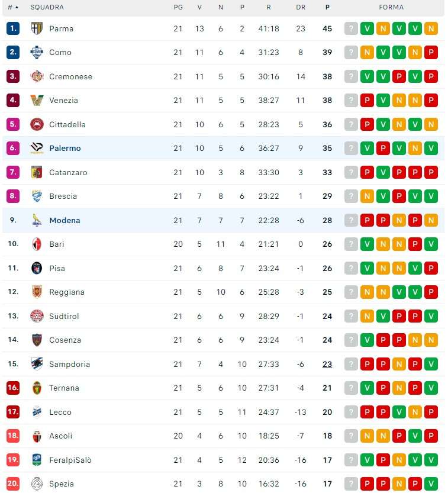The image size is (448, 493).
Task: Sort standings by the DR column header
Action: pyautogui.click(x=301, y=7)
